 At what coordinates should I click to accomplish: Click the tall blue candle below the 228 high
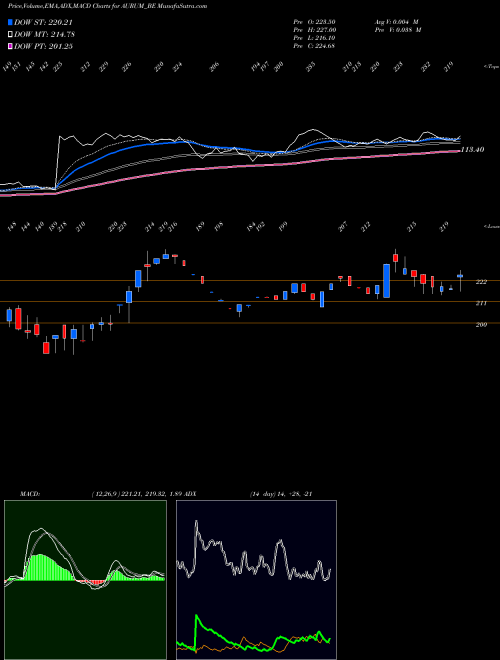click(386, 281)
